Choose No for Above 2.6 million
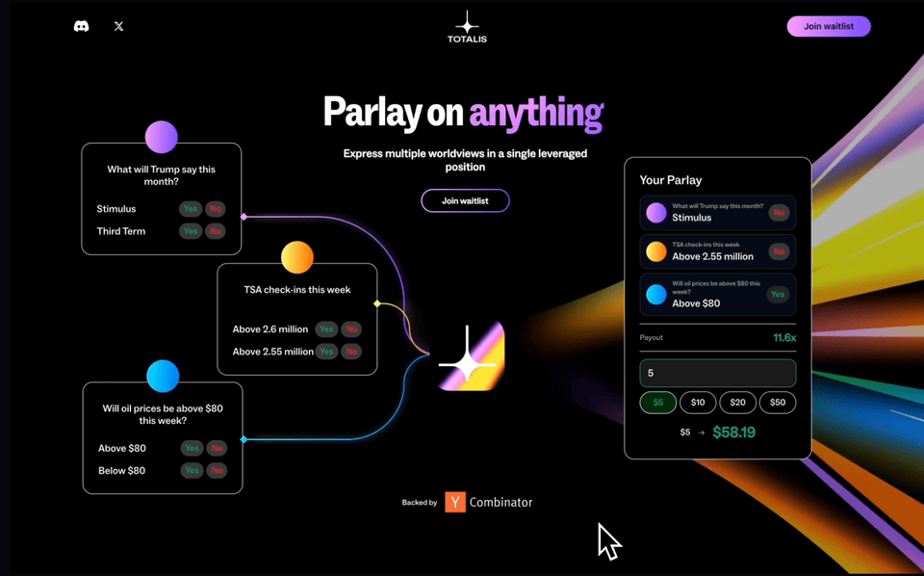This screenshot has height=576, width=924. [351, 329]
